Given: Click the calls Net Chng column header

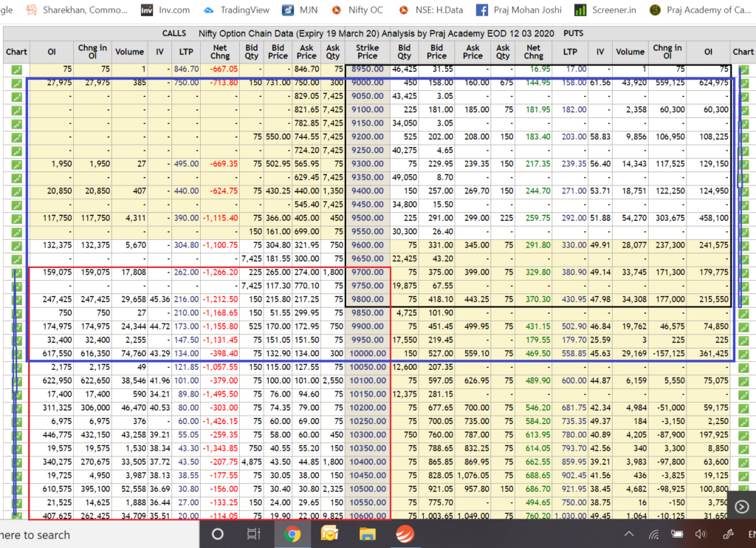Looking at the screenshot, I should (220, 52).
